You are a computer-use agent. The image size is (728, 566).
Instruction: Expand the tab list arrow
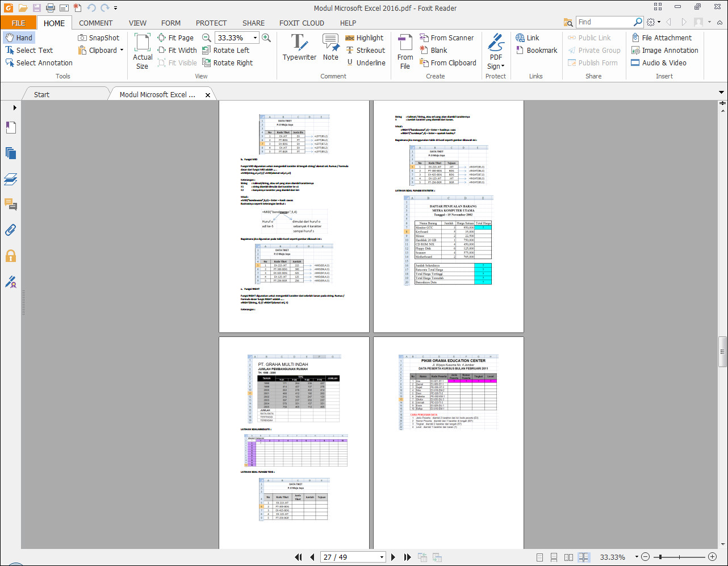coord(721,92)
